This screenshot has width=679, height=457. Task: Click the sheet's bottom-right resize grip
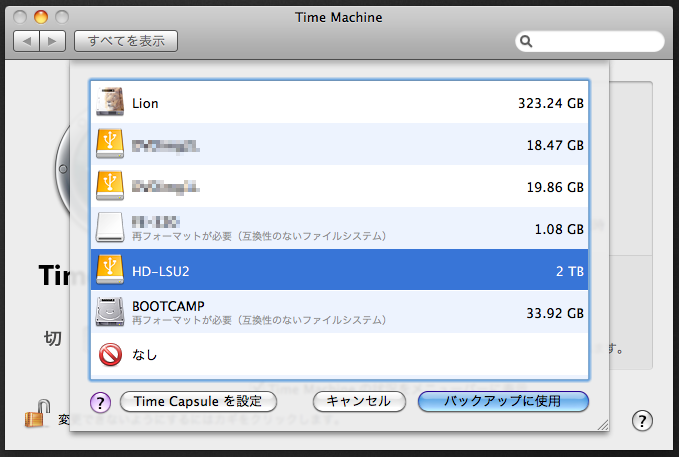(603, 425)
